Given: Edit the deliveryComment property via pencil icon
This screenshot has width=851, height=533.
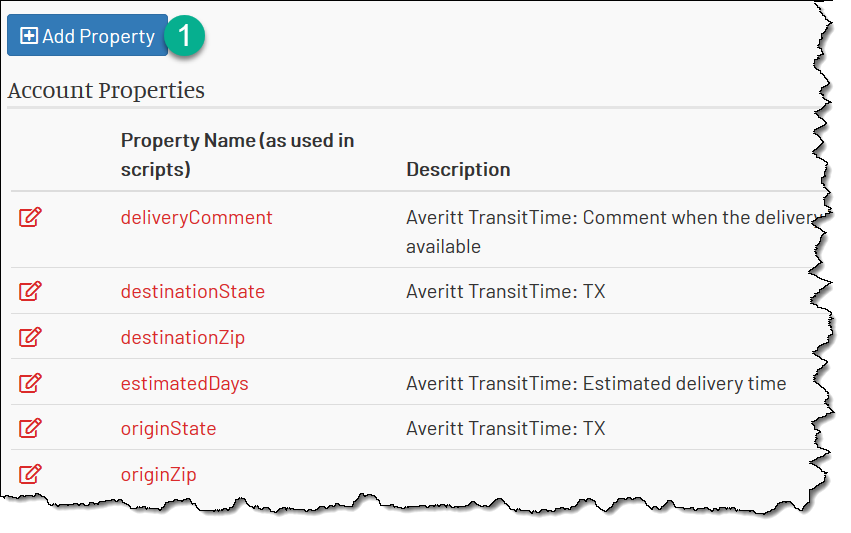Looking at the screenshot, I should [30, 217].
